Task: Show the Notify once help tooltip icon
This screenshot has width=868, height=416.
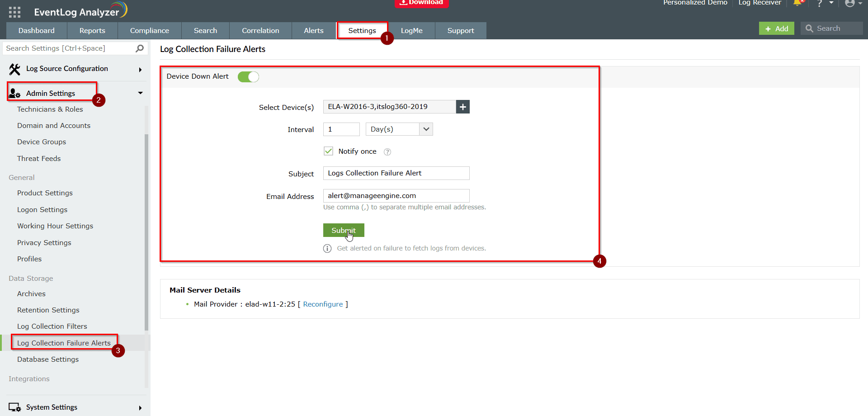Action: click(x=387, y=152)
